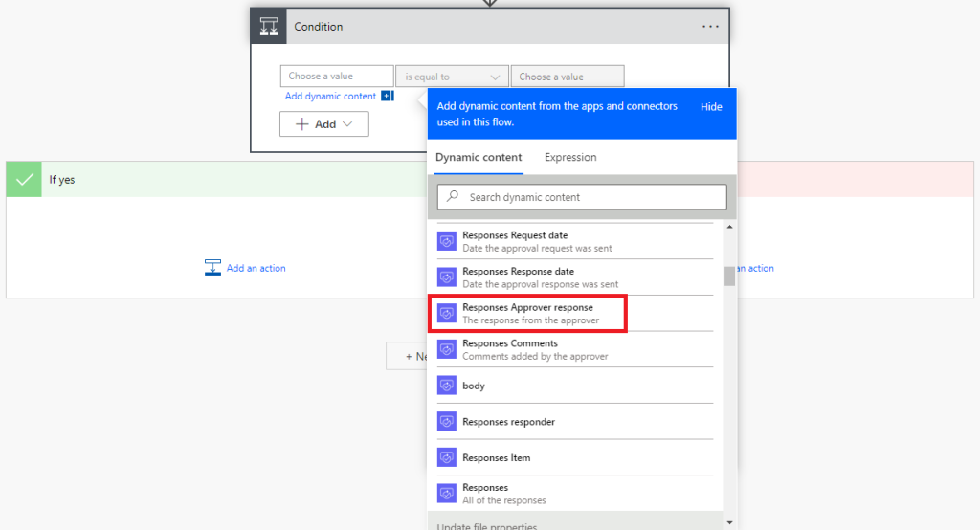980x530 pixels.
Task: Select the Dynamic content tab
Action: click(479, 158)
